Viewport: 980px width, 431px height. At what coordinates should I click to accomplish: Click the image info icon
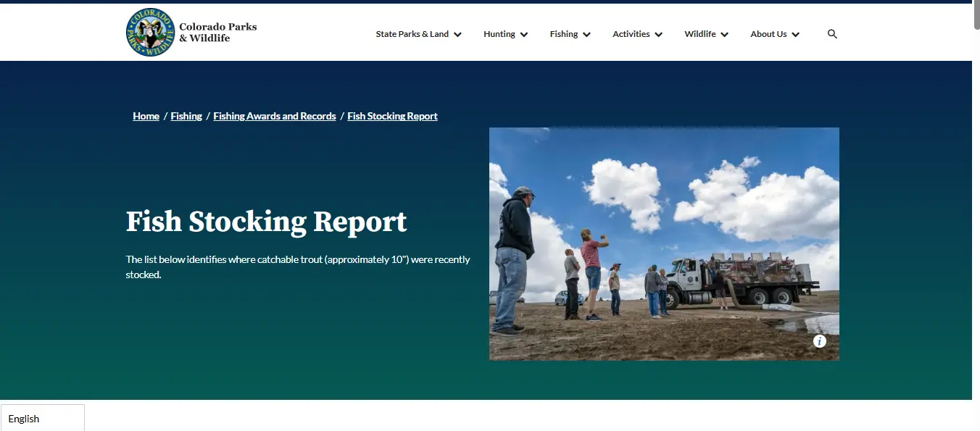click(x=820, y=341)
